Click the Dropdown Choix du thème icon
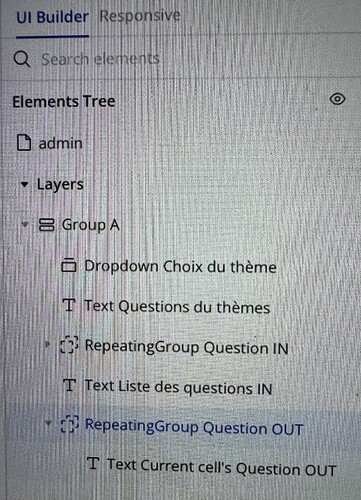The height and width of the screenshot is (500, 361). [x=69, y=265]
